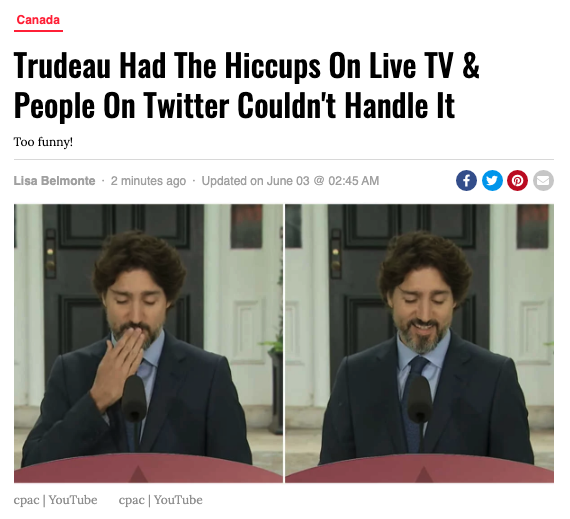Viewport: 570px width, 519px height.
Task: Click the red podium in the left photo
Action: [148, 470]
